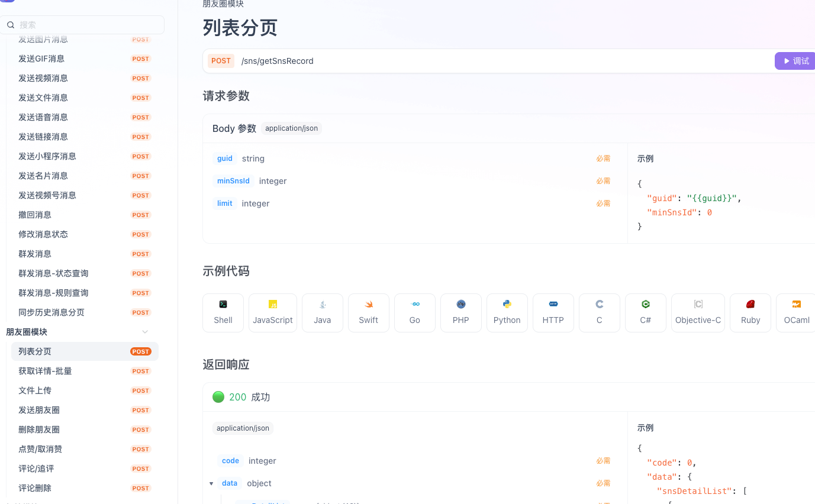Click the minSnsId parameter link

(x=233, y=181)
